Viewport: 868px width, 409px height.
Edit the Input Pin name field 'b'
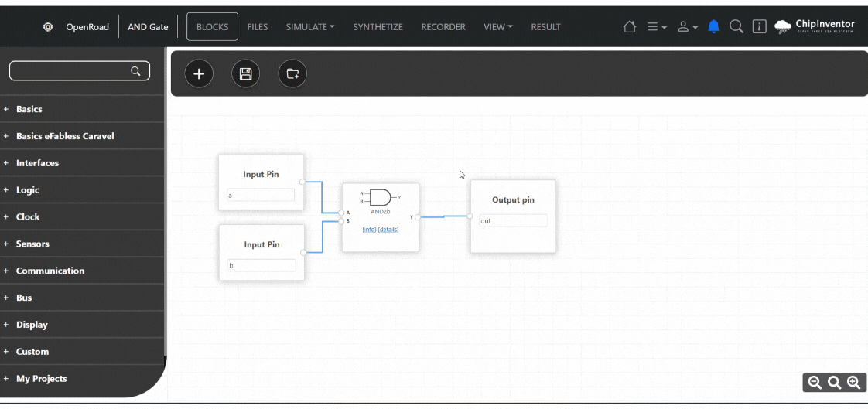[x=261, y=266]
